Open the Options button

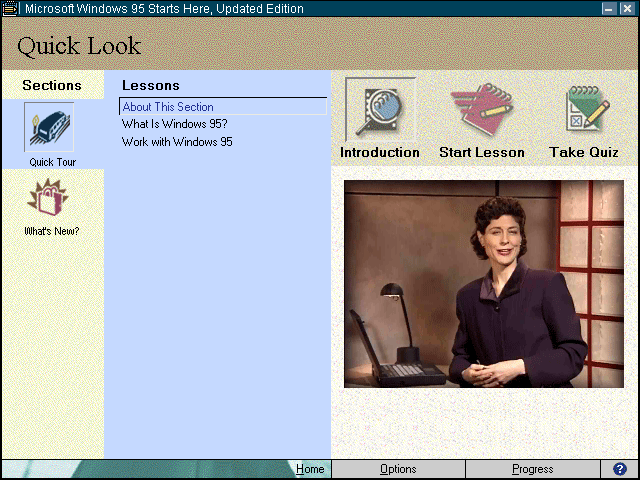(x=398, y=469)
